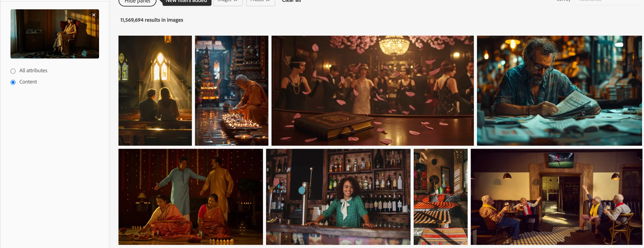
Task: Remove the reference image with X icon
Action: (94, 15)
